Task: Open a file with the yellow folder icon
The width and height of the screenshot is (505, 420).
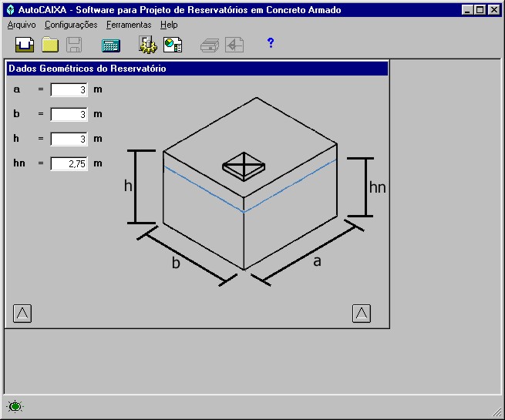Action: pos(50,45)
